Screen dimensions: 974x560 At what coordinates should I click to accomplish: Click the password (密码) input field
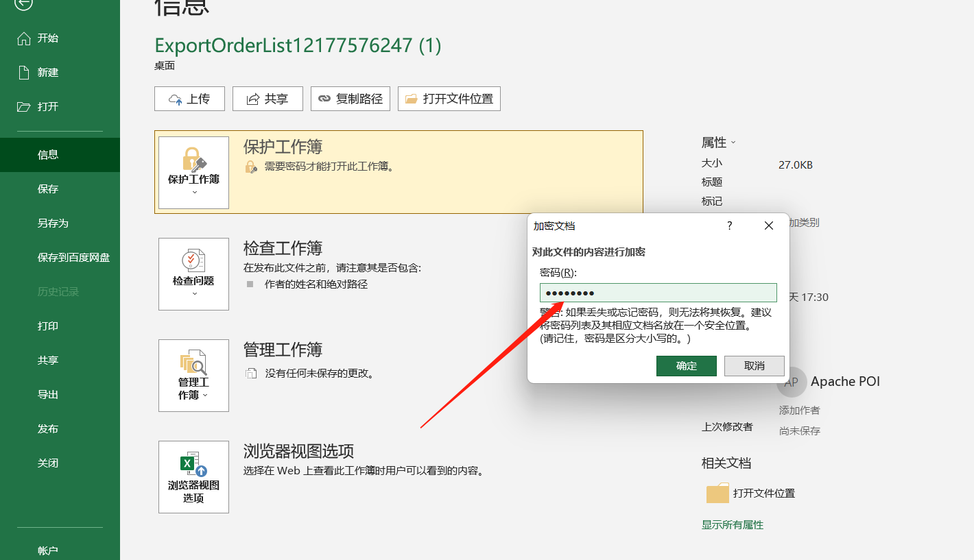pyautogui.click(x=658, y=293)
